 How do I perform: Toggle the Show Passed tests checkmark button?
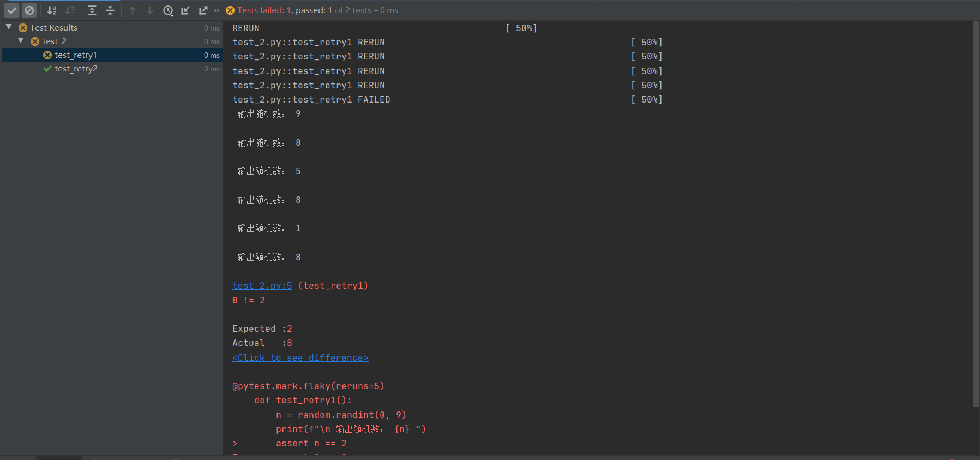click(12, 10)
